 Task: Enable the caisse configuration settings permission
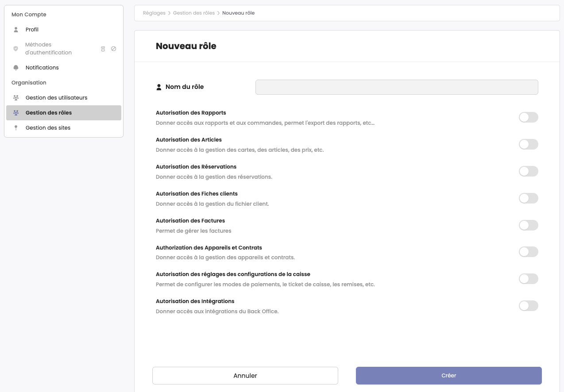529,279
